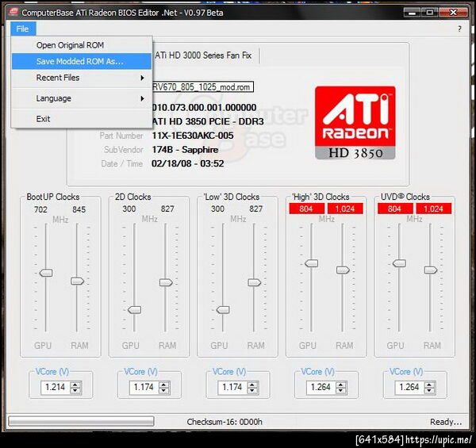Click the ATI Radeon HD 3850 logo
Image resolution: width=476 pixels, height=448 pixels.
click(355, 123)
